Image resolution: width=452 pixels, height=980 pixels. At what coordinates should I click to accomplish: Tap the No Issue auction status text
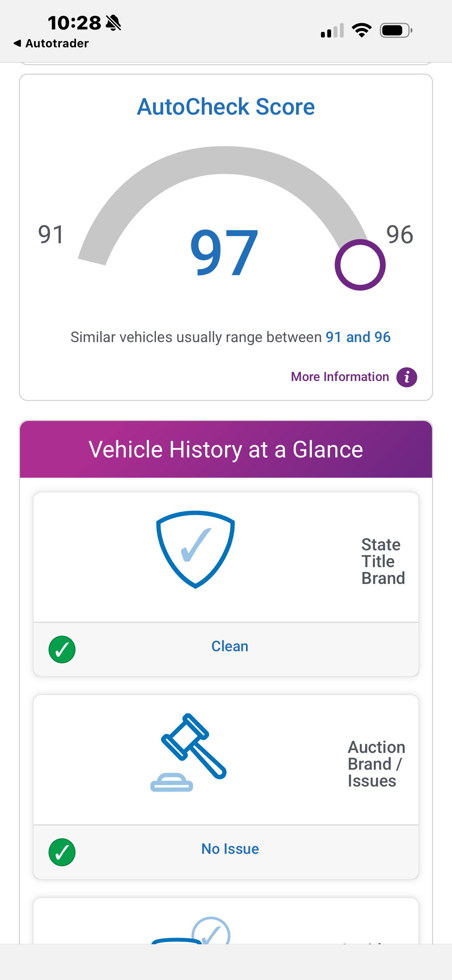pos(230,849)
